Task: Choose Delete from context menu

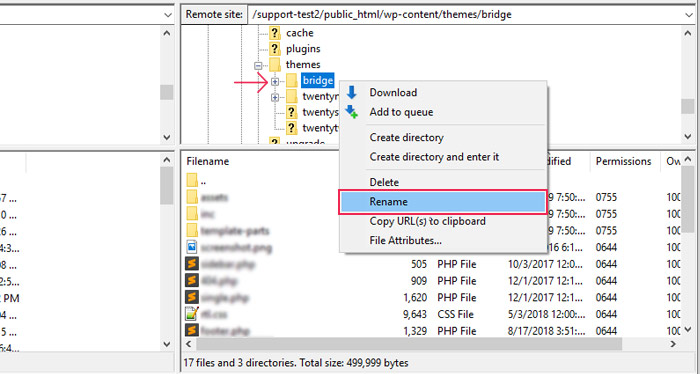Action: tap(384, 182)
